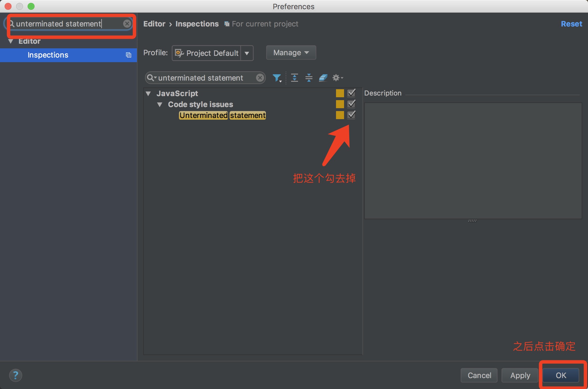
Task: Click the Cancel button
Action: coord(479,375)
